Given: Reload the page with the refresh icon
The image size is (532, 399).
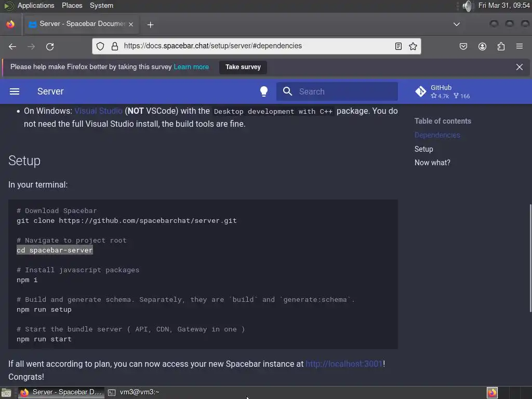Looking at the screenshot, I should pyautogui.click(x=50, y=46).
